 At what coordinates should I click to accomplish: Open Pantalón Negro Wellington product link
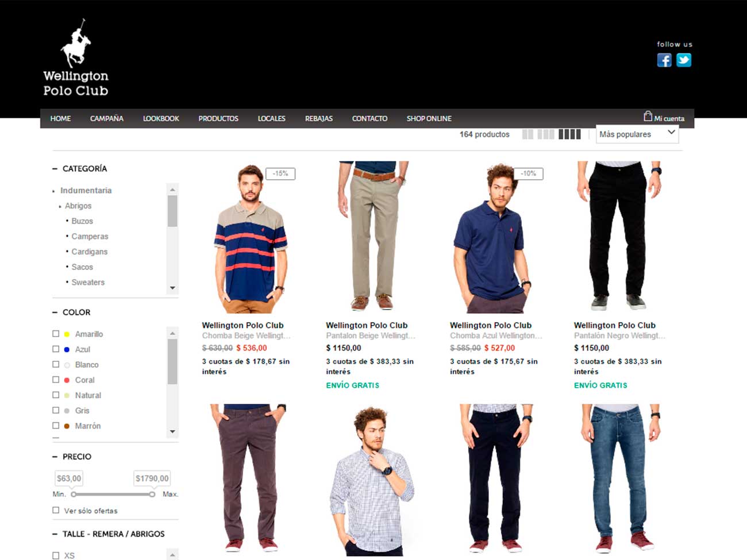(x=619, y=335)
